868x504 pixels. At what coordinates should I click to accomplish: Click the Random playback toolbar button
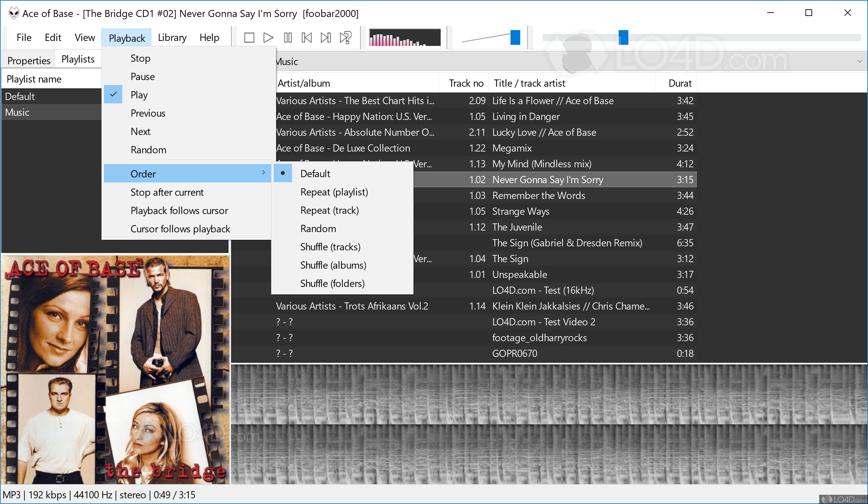pyautogui.click(x=345, y=37)
